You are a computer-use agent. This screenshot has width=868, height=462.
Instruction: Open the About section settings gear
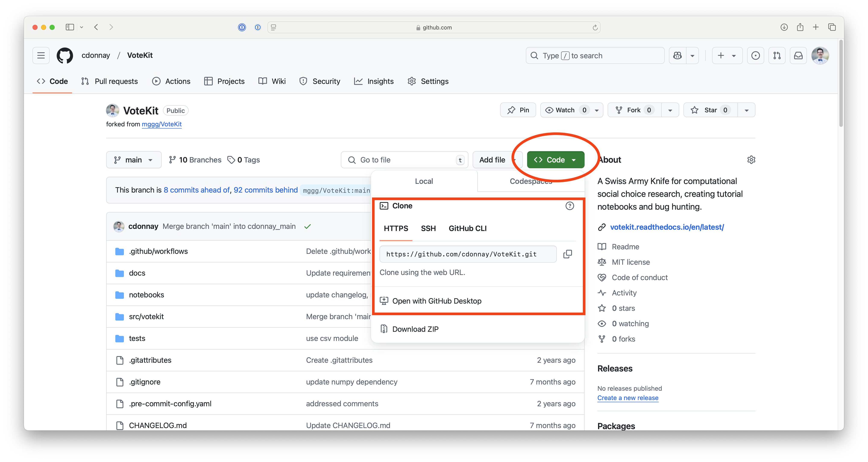point(751,160)
